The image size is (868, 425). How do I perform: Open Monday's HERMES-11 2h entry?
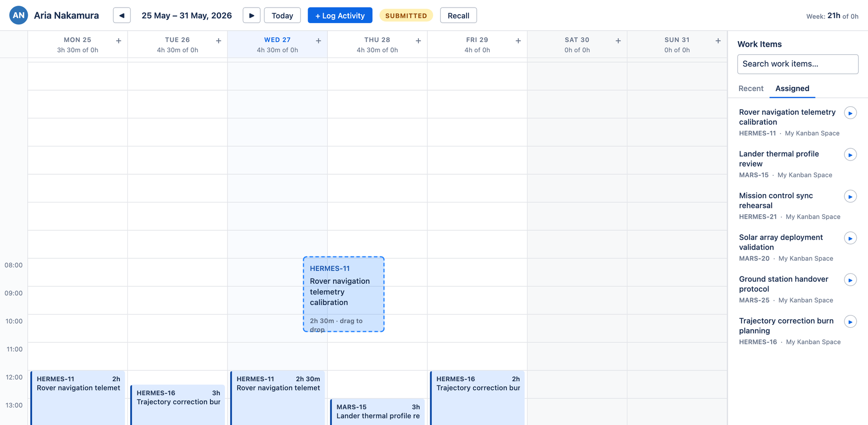[x=78, y=398]
